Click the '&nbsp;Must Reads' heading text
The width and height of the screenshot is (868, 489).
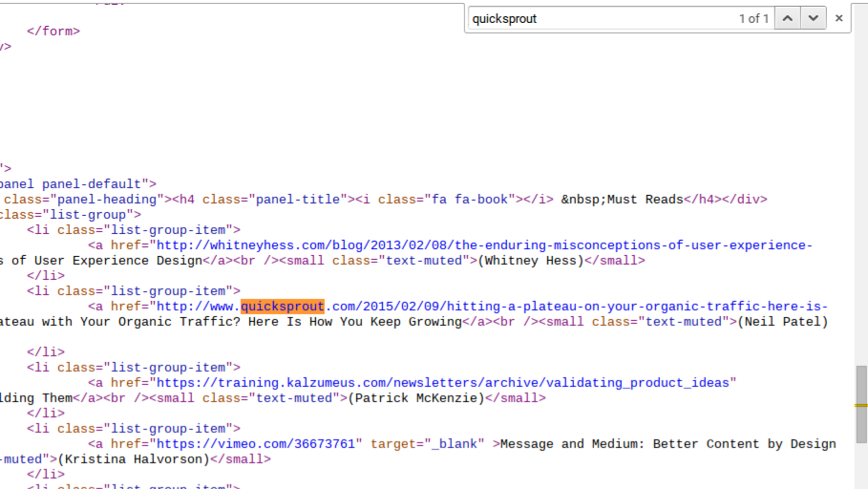(x=623, y=200)
